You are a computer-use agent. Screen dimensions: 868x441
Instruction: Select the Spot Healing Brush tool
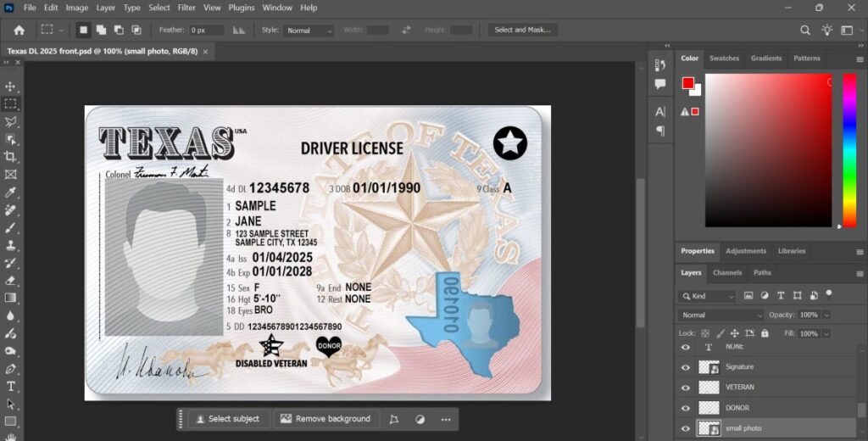tap(10, 210)
